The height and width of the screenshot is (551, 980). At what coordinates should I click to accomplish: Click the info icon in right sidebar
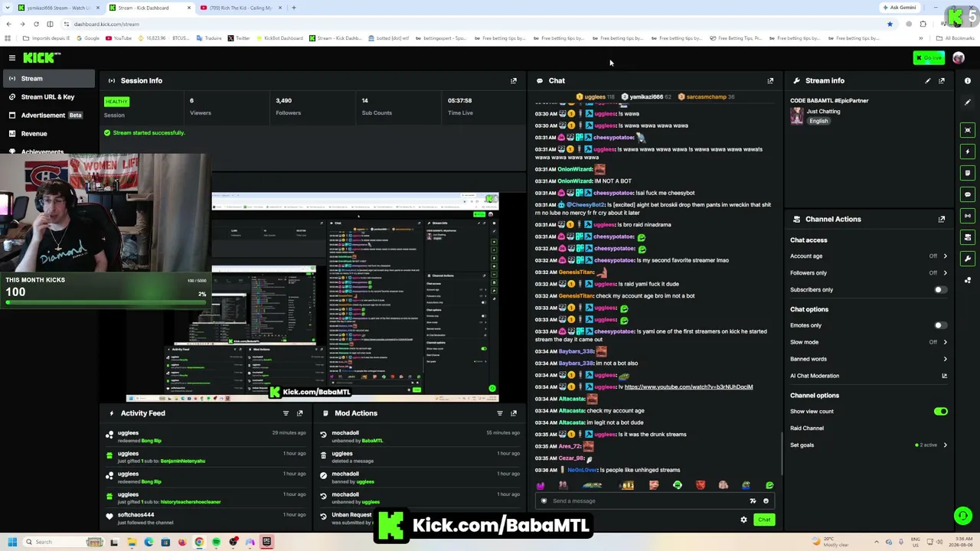click(x=968, y=80)
